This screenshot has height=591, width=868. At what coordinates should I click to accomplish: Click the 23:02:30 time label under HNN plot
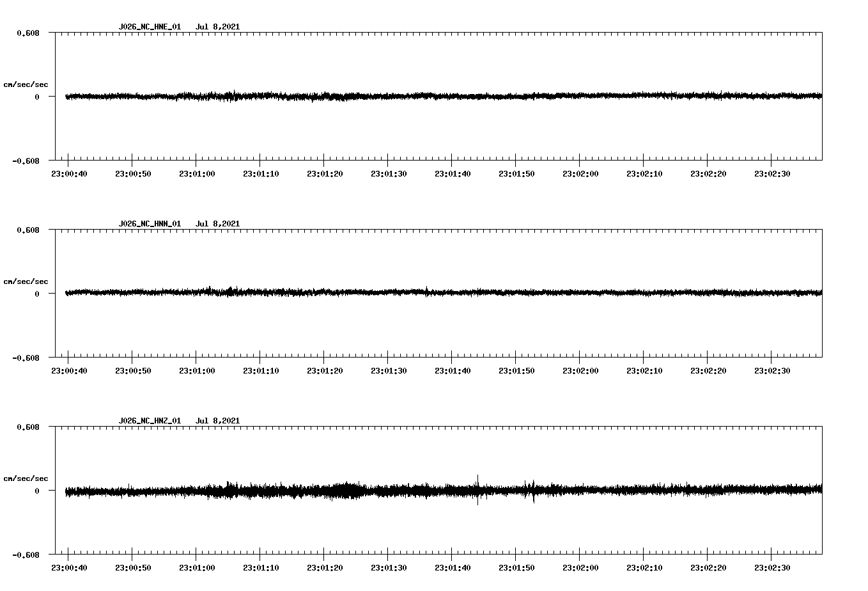click(772, 371)
